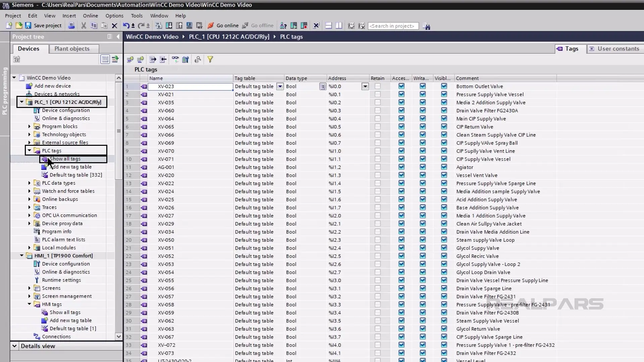Viewport: 644px width, 362px height.
Task: Click the Print icon in toolbar
Action: tap(71, 25)
